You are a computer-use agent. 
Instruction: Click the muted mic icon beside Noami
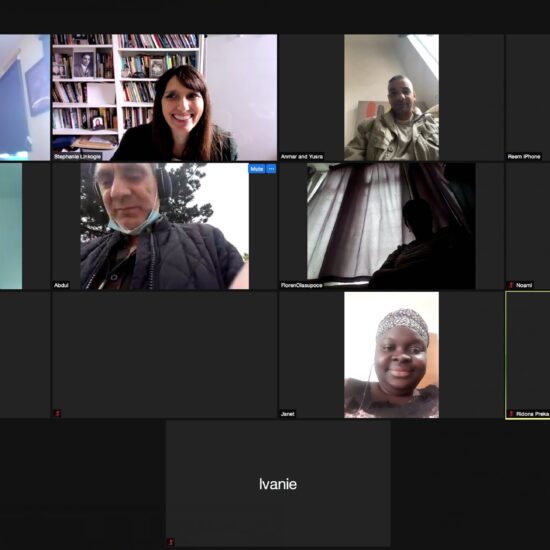point(511,285)
